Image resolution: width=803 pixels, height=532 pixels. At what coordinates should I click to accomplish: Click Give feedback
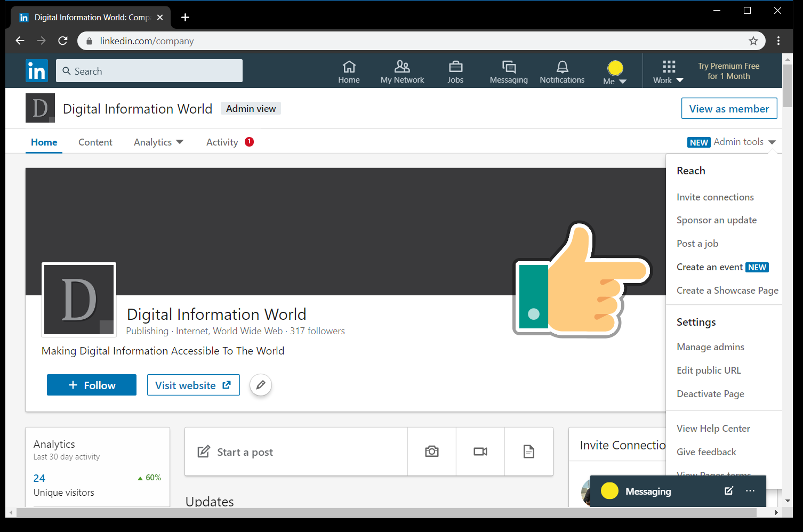(x=706, y=452)
